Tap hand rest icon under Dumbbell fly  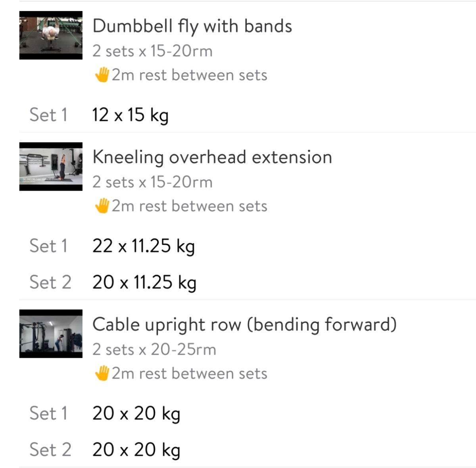pos(102,75)
